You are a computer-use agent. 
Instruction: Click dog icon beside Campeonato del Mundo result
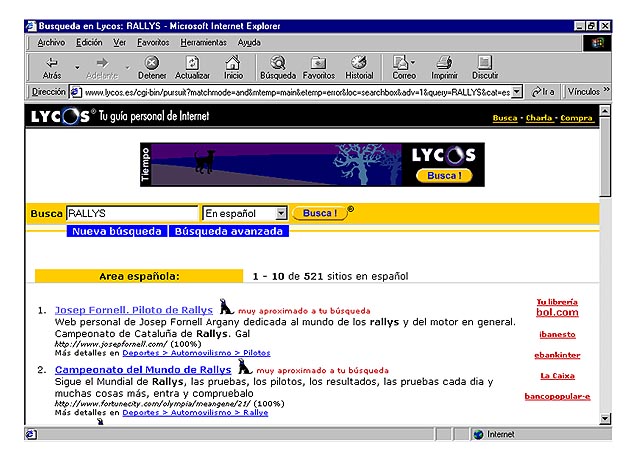pyautogui.click(x=244, y=366)
